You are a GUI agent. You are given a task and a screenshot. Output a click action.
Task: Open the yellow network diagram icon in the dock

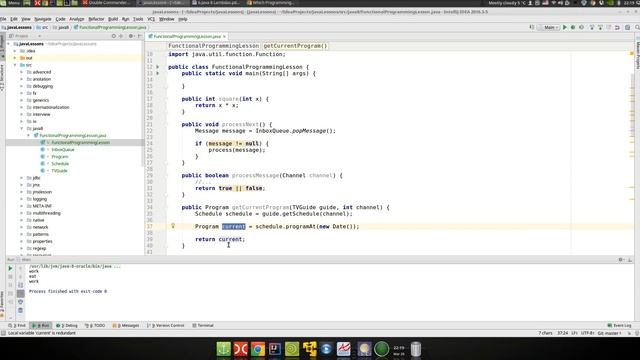pos(309,349)
